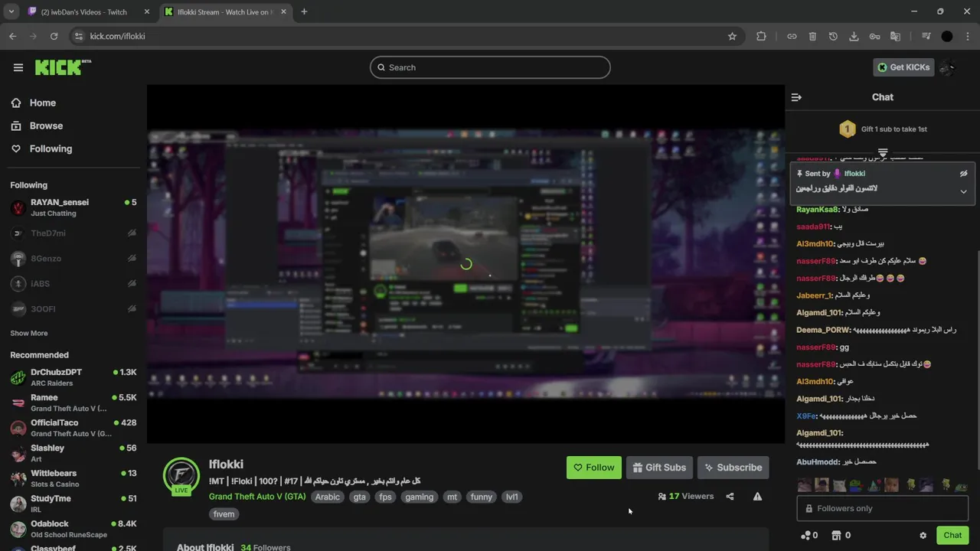The width and height of the screenshot is (980, 551).
Task: Open the media controls icon
Action: (926, 36)
